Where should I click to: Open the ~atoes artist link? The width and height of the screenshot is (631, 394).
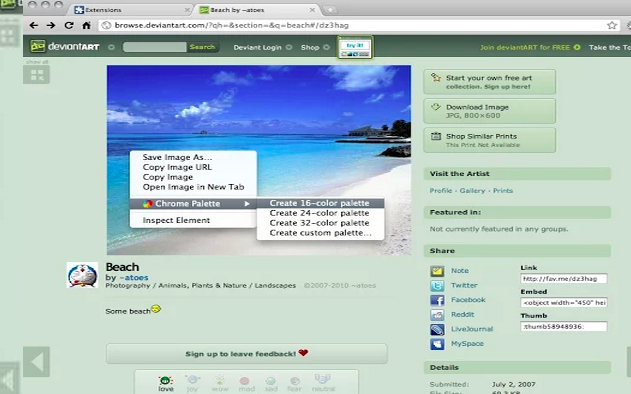coord(134,278)
